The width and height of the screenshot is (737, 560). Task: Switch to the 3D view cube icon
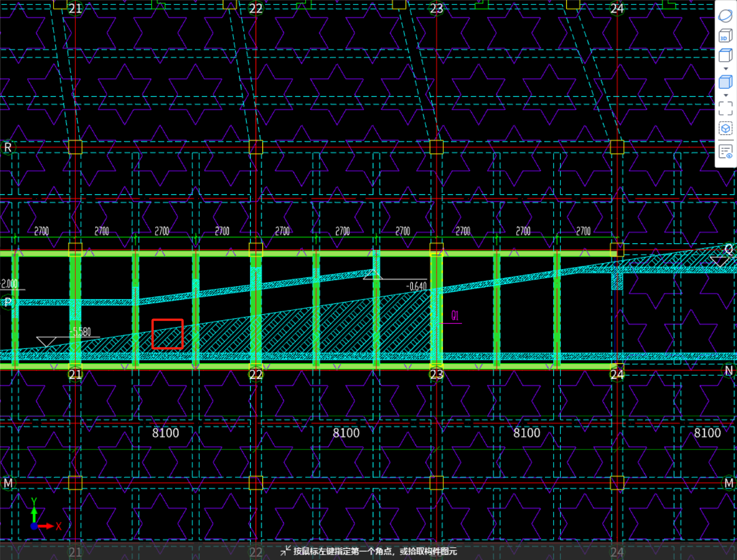(725, 36)
